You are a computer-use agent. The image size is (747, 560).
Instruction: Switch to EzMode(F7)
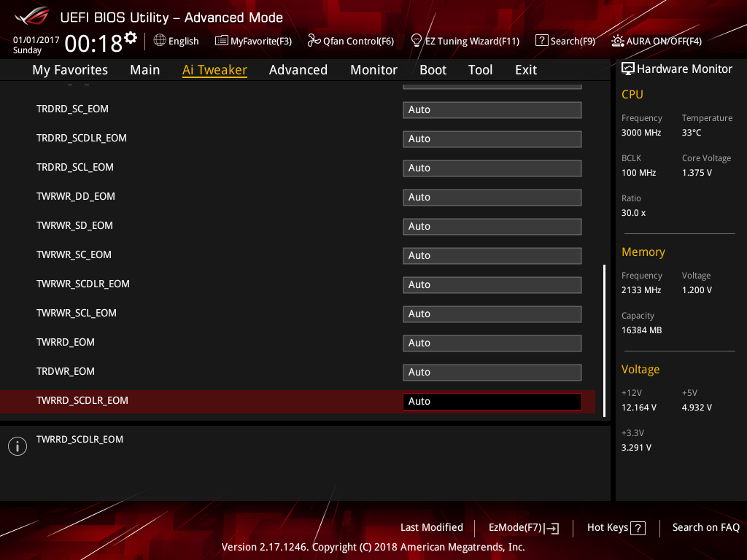[x=524, y=528]
